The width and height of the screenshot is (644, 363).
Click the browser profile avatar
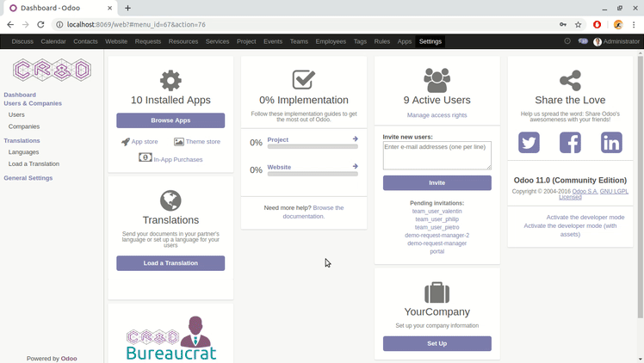tap(617, 25)
